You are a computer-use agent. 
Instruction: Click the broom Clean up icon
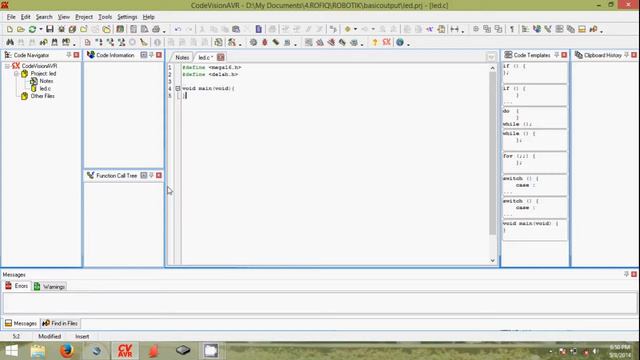point(144,42)
